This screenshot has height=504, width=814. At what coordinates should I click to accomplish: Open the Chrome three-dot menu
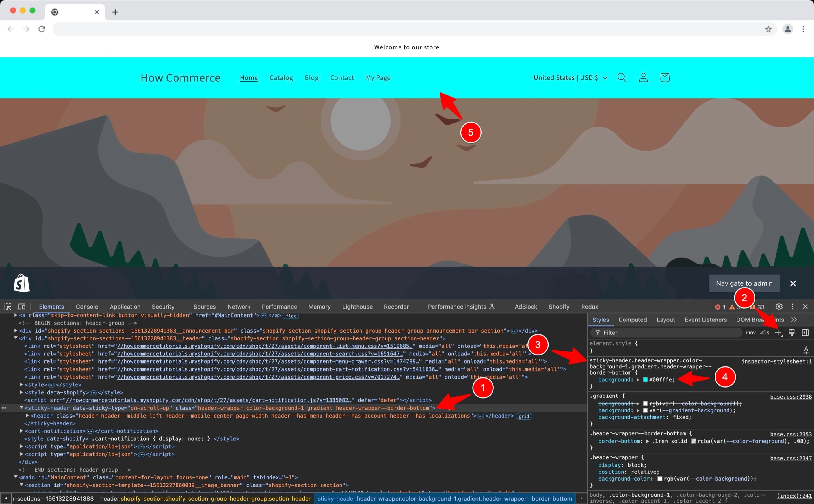[803, 29]
